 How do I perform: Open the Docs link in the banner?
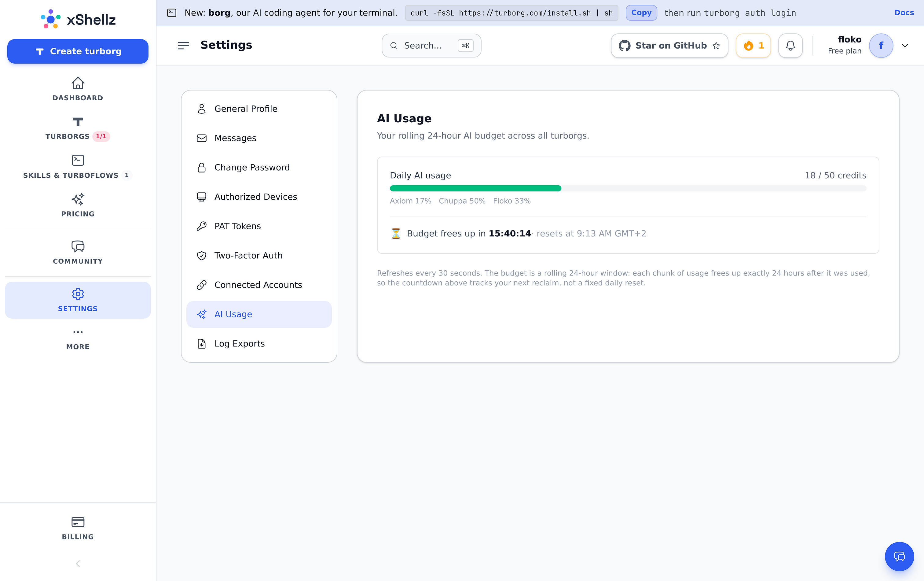904,13
